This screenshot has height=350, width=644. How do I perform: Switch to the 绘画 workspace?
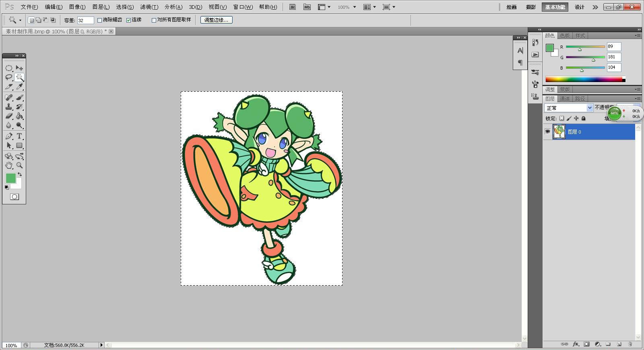(512, 7)
